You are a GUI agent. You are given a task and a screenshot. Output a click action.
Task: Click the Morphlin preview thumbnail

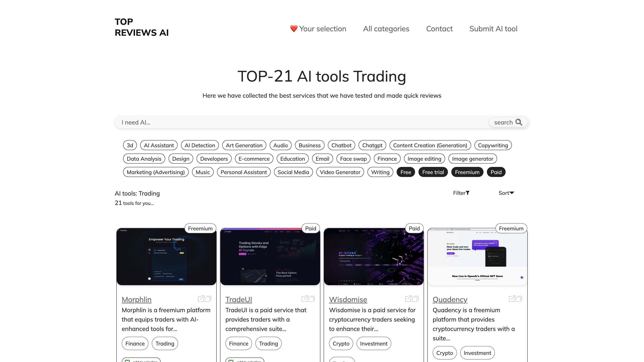click(166, 256)
